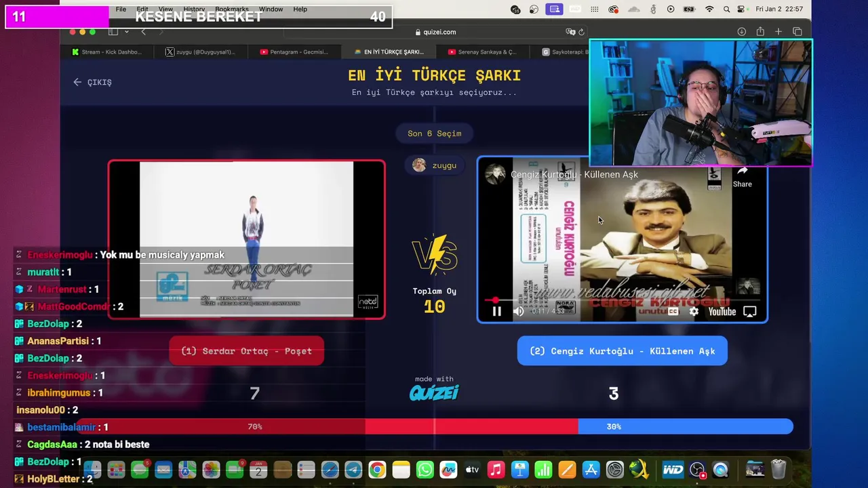The height and width of the screenshot is (488, 868).
Task: Switch to Stream - Kick Dashboard tab
Action: point(106,52)
